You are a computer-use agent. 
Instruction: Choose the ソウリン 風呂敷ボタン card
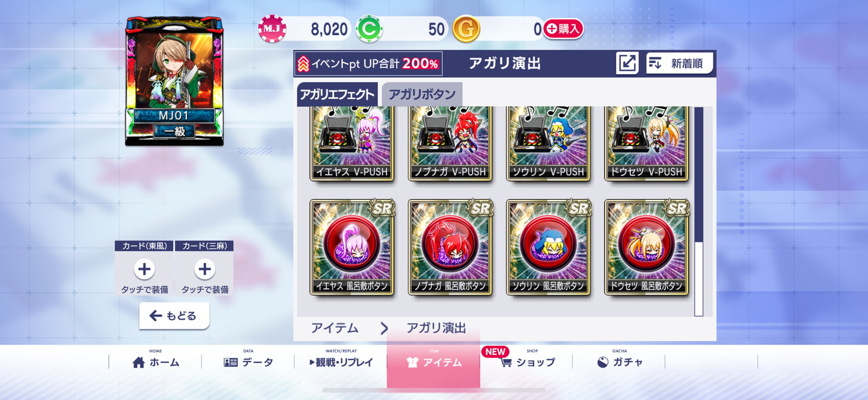tap(548, 247)
